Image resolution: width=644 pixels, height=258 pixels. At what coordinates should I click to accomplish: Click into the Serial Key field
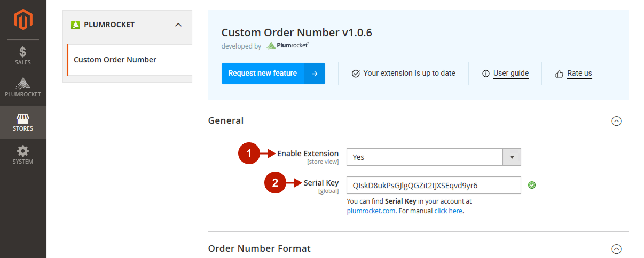pyautogui.click(x=433, y=186)
